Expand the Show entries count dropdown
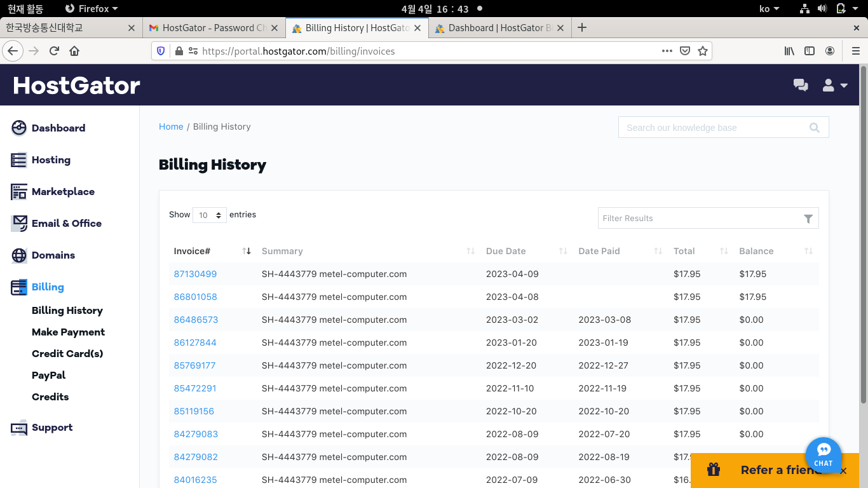The image size is (868, 488). 210,215
